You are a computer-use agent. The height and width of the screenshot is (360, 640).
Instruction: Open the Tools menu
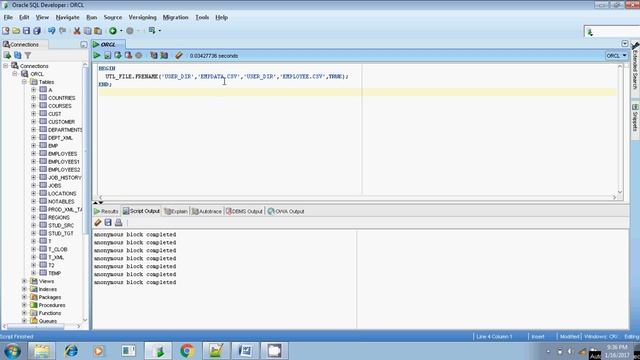coord(202,18)
